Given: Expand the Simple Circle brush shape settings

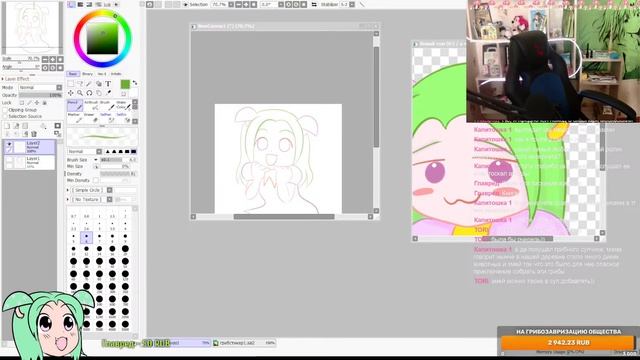Looking at the screenshot, I should (68, 190).
